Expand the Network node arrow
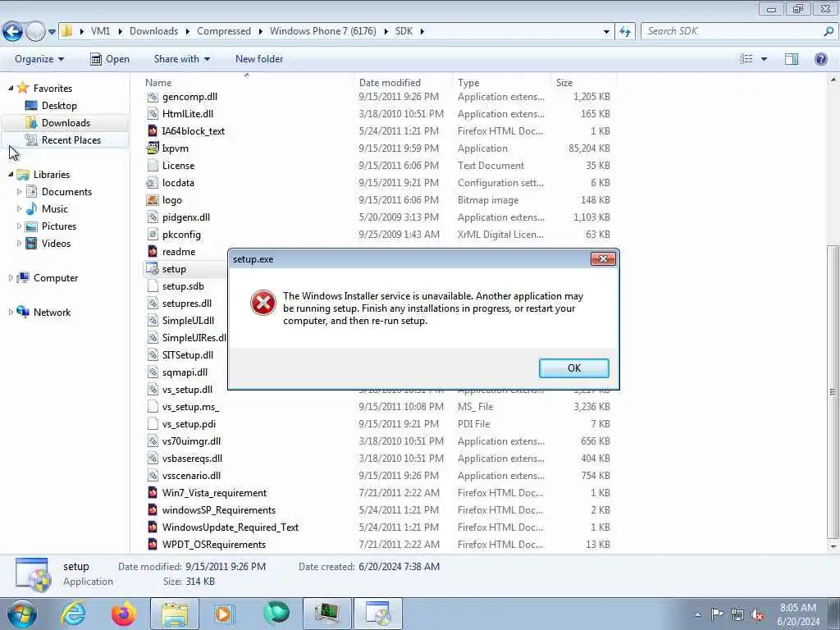This screenshot has height=630, width=840. click(x=11, y=312)
